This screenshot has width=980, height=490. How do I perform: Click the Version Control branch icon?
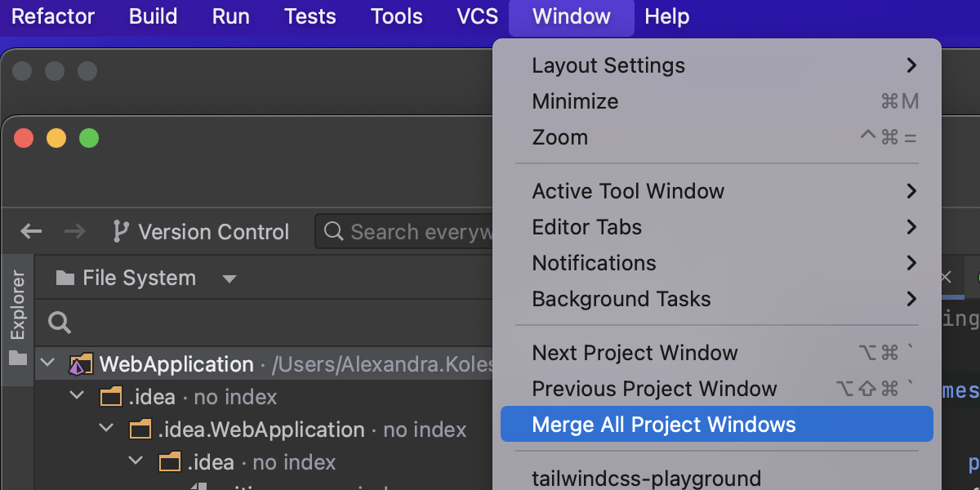pos(121,232)
